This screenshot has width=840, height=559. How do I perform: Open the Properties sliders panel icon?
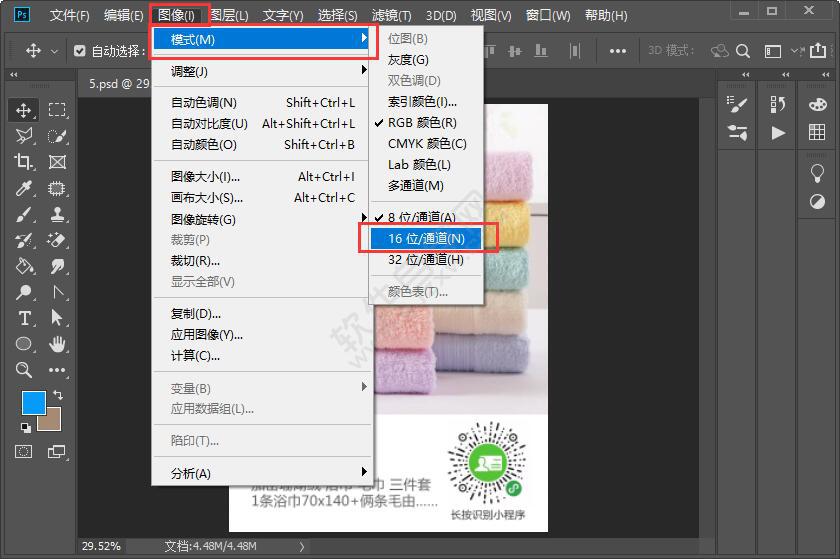(737, 132)
